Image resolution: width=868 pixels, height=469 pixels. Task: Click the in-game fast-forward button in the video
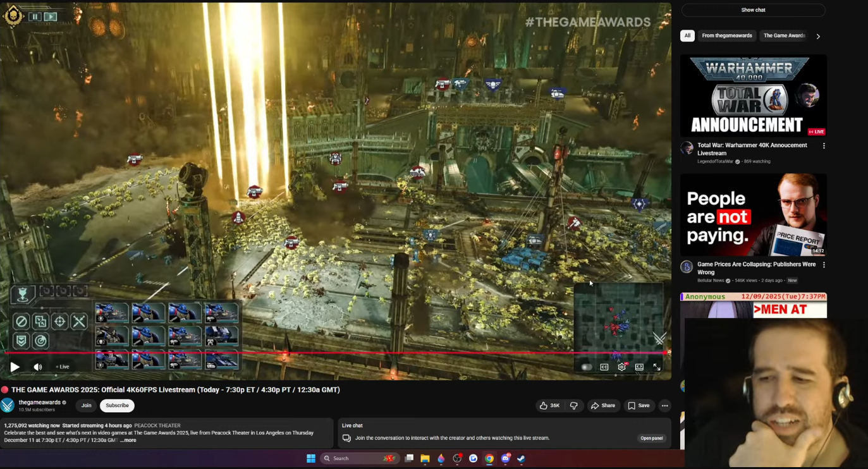[x=51, y=16]
